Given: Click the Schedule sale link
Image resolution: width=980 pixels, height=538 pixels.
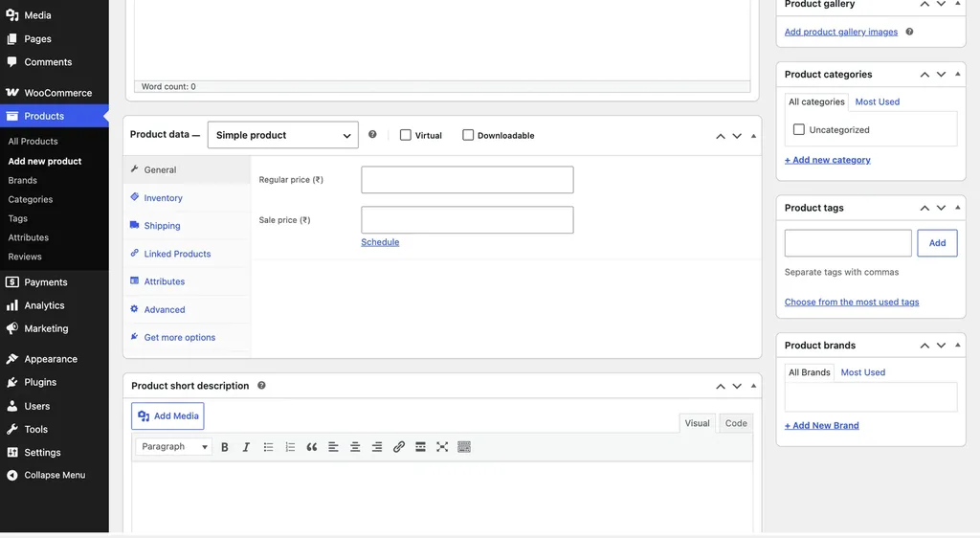Looking at the screenshot, I should pos(380,242).
